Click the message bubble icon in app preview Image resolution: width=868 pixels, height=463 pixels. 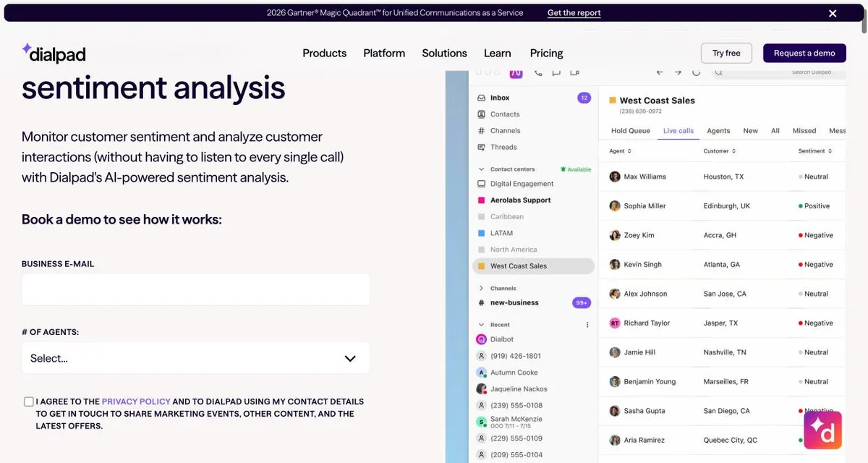coord(556,72)
